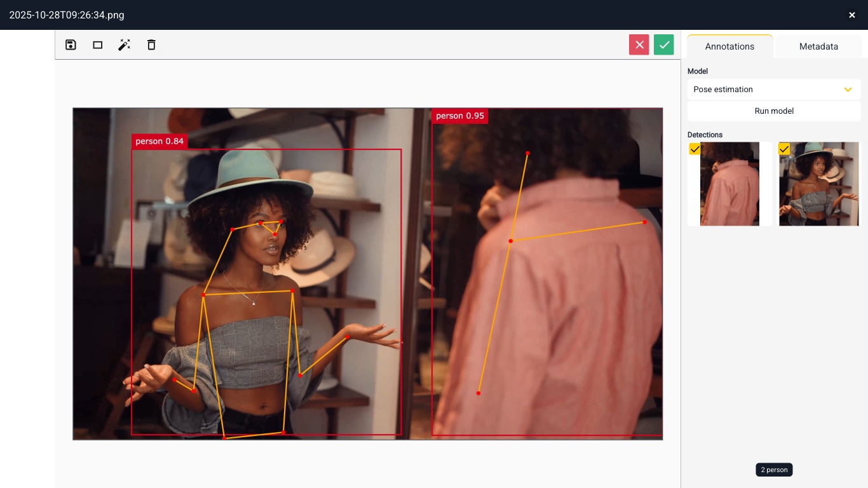Select the pink shirt detection thumbnail
This screenshot has width=868, height=488.
point(729,184)
